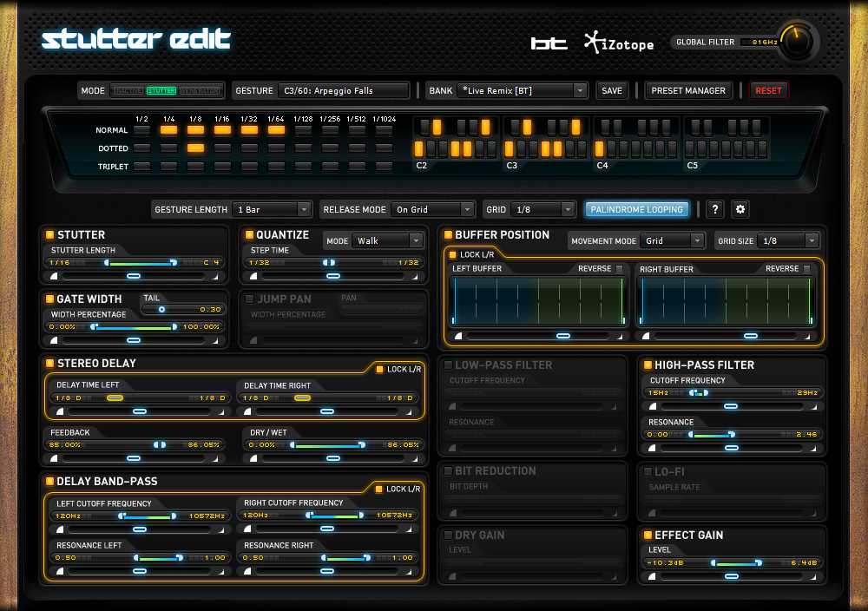
Task: Toggle the Gate Width module enable light
Action: pyautogui.click(x=49, y=299)
